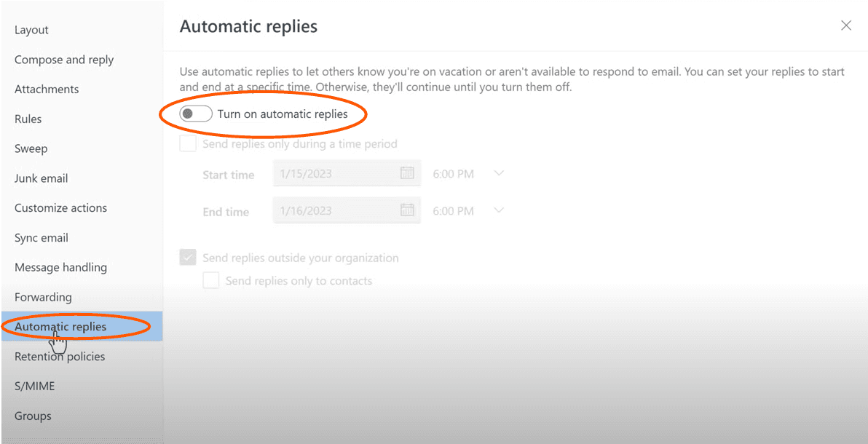Open the Rules settings page
Image resolution: width=868 pixels, height=444 pixels.
[28, 119]
